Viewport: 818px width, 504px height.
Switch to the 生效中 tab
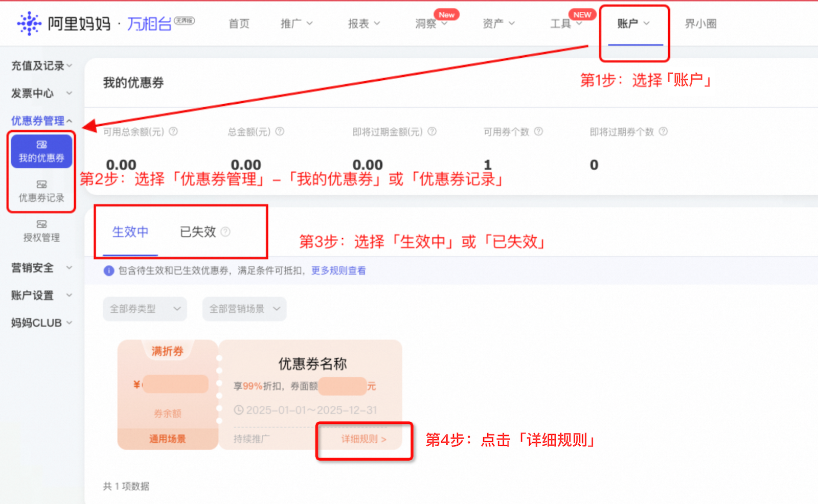pos(130,232)
